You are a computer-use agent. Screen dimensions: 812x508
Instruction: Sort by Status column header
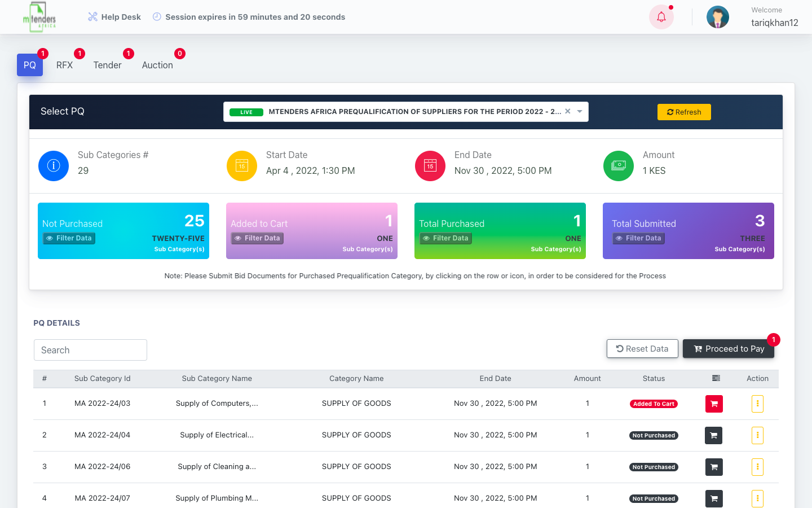click(x=654, y=379)
